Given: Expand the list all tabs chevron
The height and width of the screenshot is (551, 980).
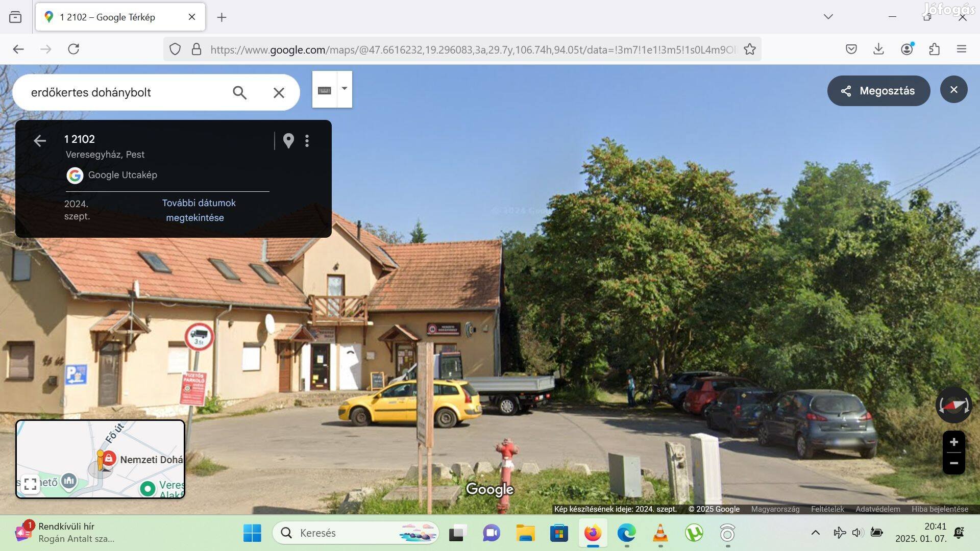Looking at the screenshot, I should tap(828, 17).
